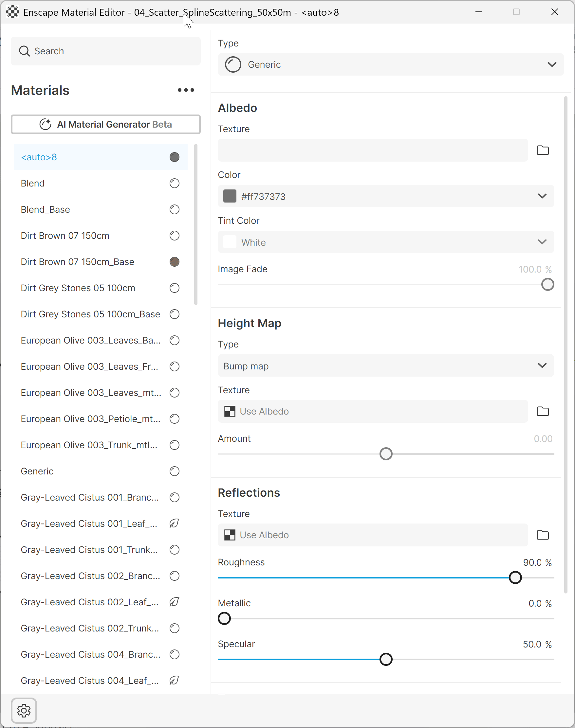Open the Tint Color dropdown showing White
The width and height of the screenshot is (575, 728).
[x=386, y=242]
